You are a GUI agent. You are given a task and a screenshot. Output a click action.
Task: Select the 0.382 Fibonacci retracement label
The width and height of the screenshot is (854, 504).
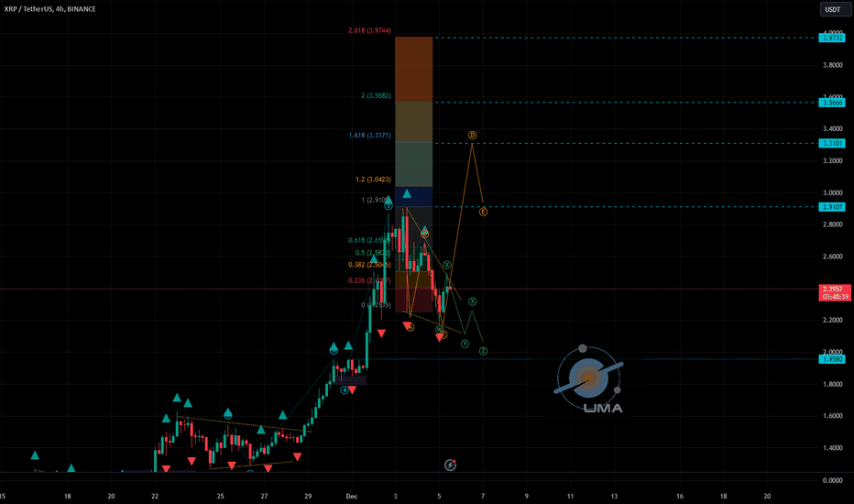[370, 265]
